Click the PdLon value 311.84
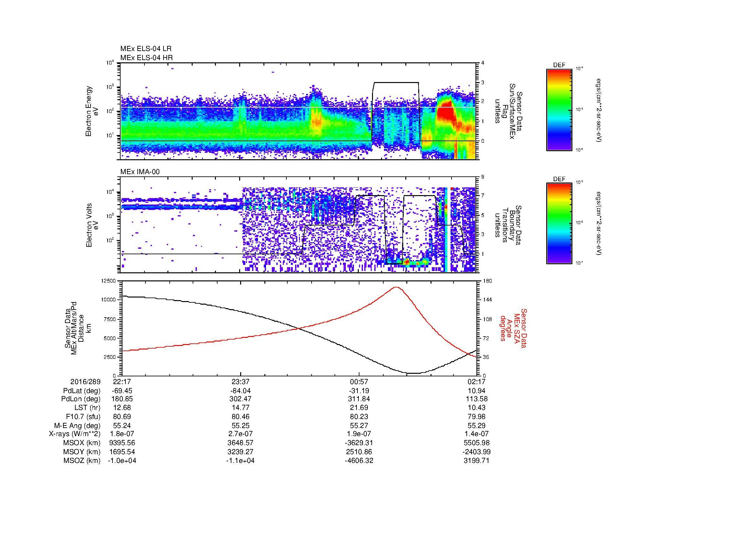Screen dimensions: 756x534 pos(359,399)
